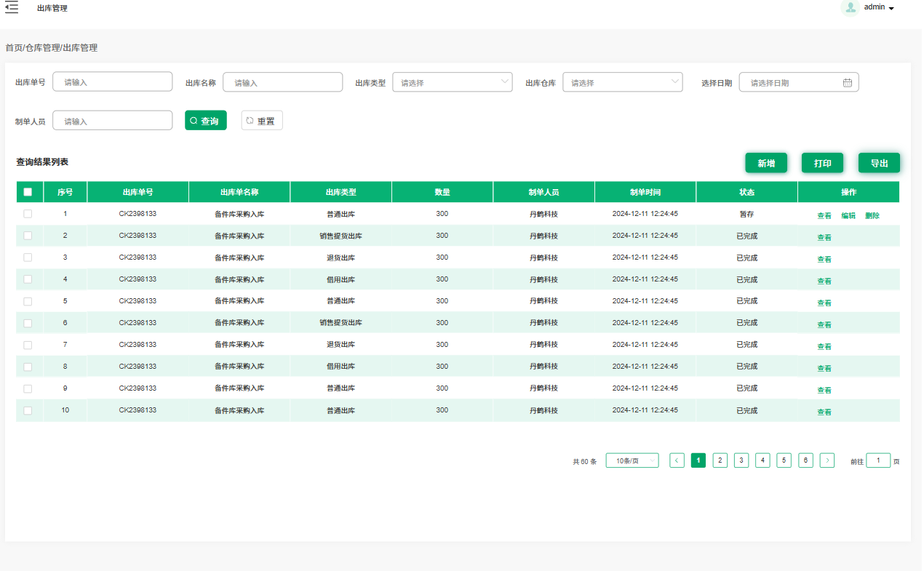Screen dimensions: 924x571
Task: Collapse the sidebar menu hamburger icon
Action: pos(12,8)
